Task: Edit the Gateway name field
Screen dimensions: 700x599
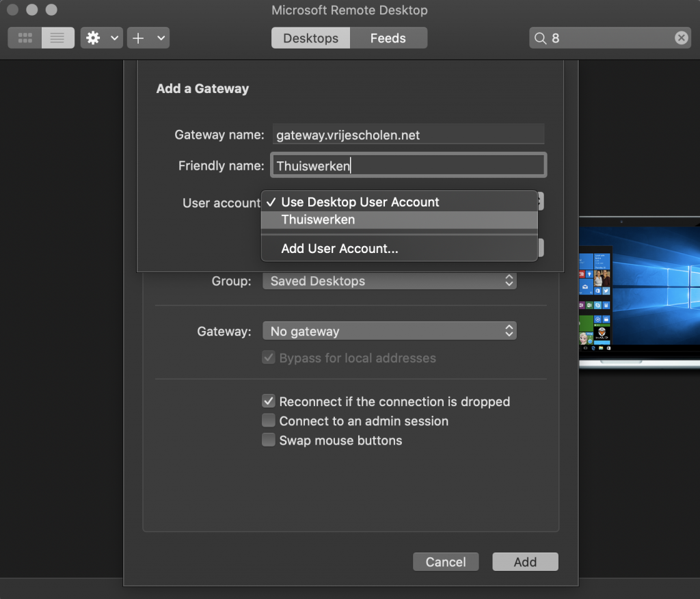Action: pos(409,135)
